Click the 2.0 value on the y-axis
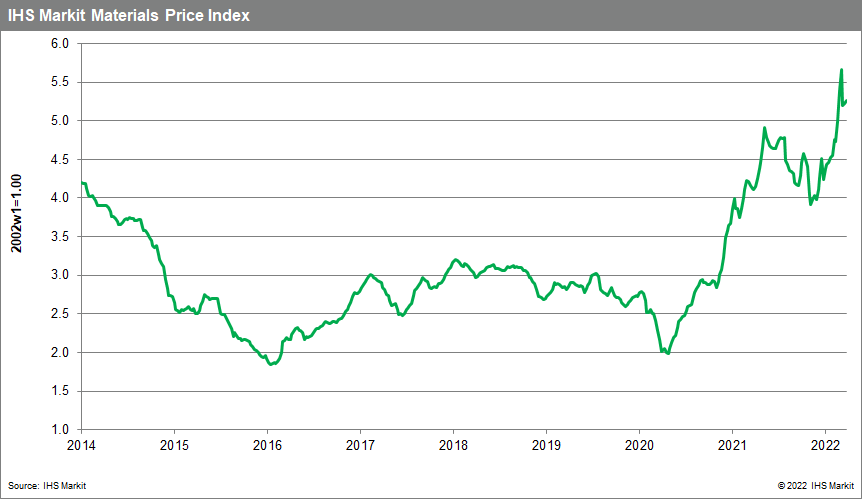866x500 pixels. point(59,352)
